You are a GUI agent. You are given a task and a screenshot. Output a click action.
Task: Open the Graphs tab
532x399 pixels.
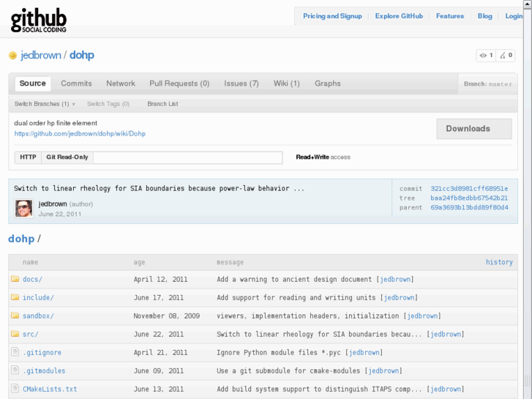tap(327, 83)
